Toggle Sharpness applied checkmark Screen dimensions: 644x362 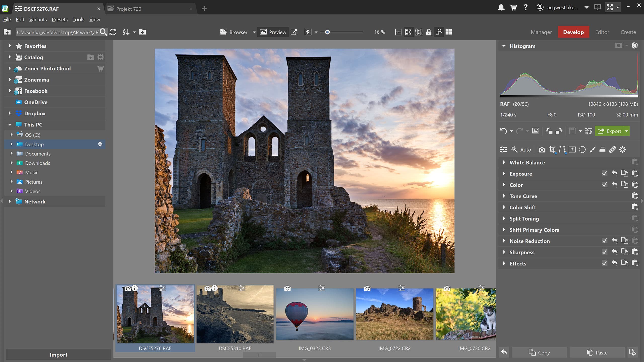604,252
